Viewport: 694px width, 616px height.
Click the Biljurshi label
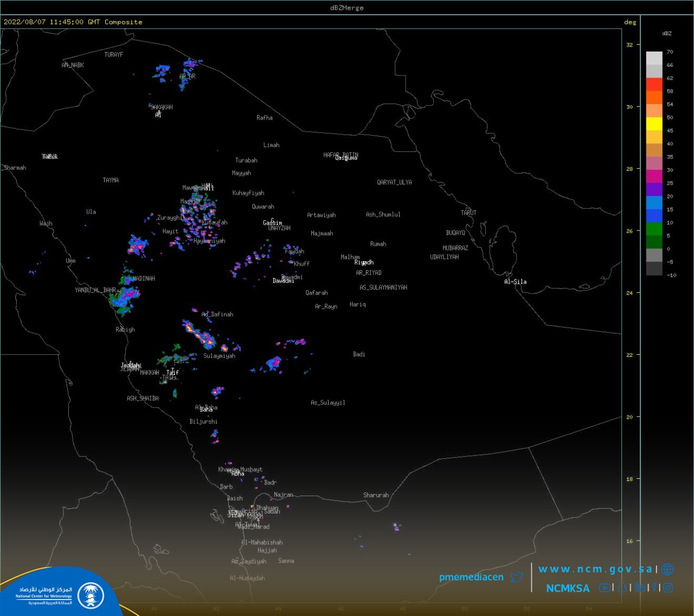coord(203,422)
